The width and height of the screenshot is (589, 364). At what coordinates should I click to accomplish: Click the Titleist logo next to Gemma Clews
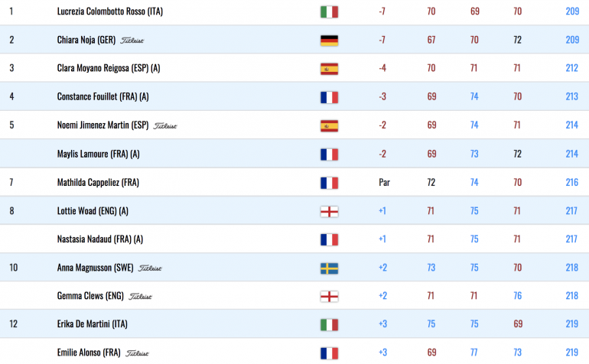click(x=140, y=297)
